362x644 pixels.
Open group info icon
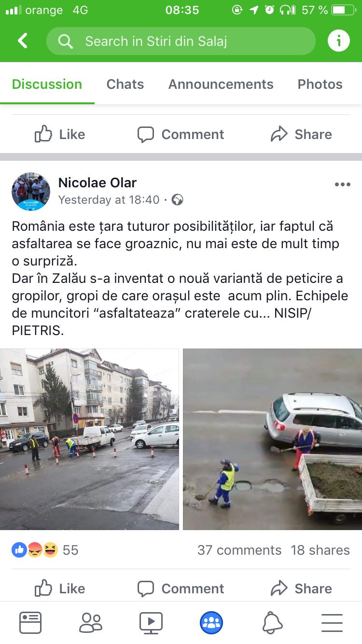click(338, 41)
